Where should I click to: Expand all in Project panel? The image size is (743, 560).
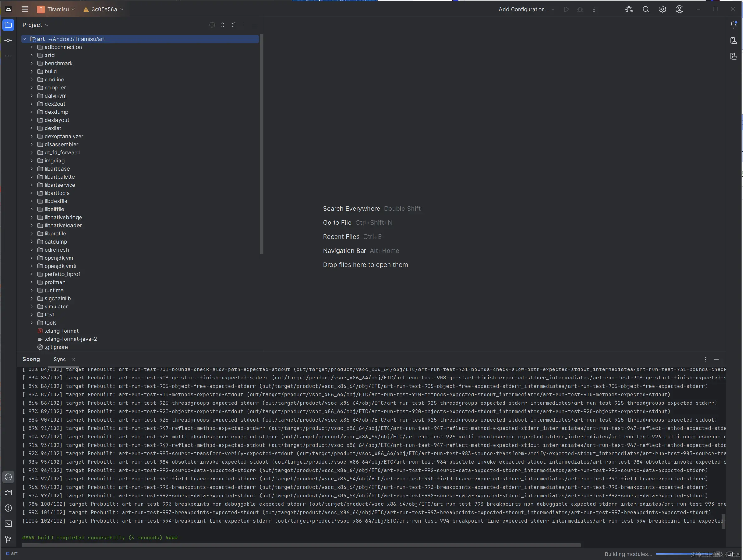(x=222, y=25)
